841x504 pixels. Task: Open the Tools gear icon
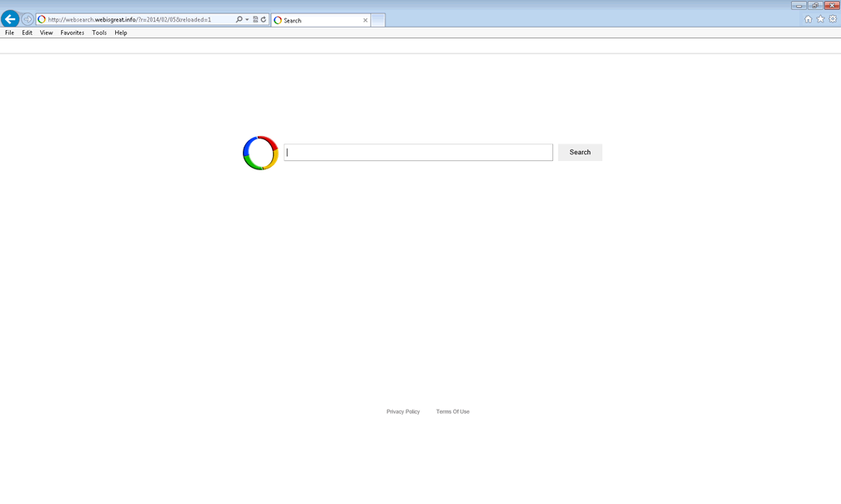click(x=832, y=19)
